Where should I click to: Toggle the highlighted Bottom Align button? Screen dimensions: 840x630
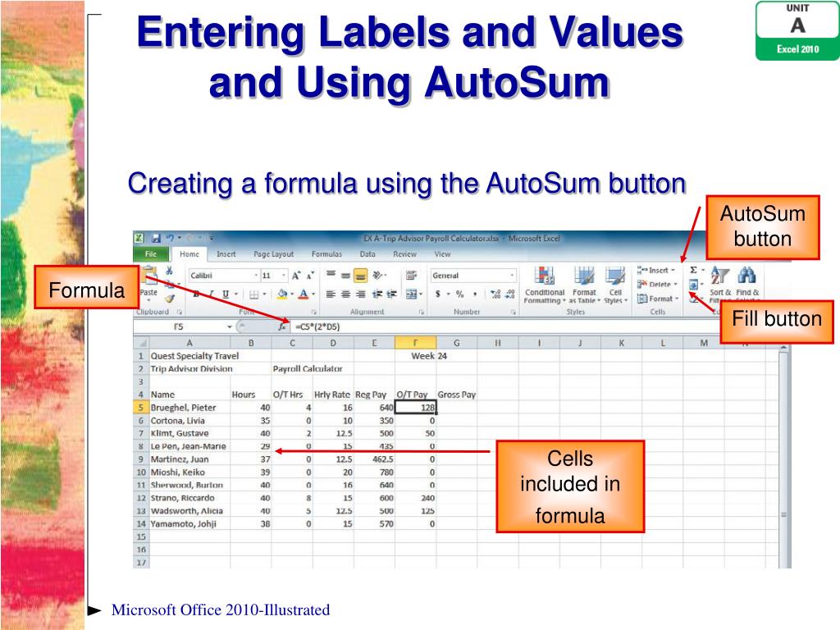click(x=361, y=276)
